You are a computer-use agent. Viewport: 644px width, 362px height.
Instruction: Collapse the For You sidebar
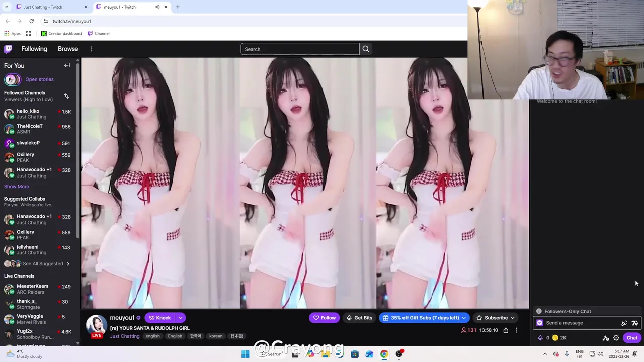pyautogui.click(x=67, y=65)
